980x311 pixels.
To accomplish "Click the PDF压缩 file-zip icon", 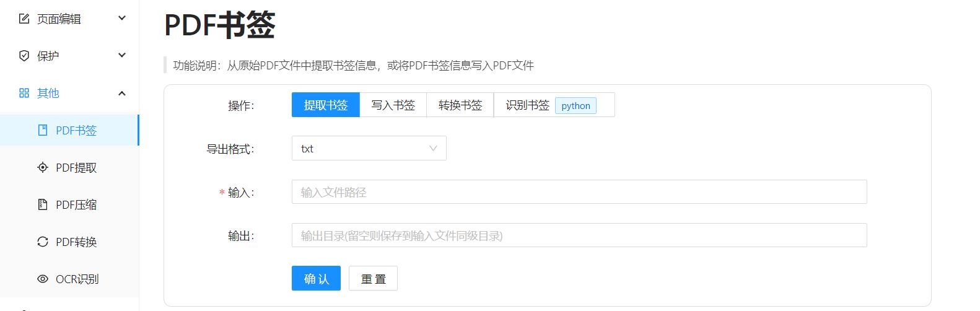I will coord(43,204).
